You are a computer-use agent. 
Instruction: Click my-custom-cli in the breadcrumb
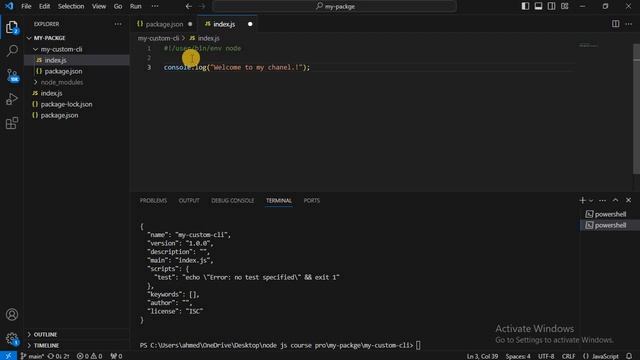158,38
